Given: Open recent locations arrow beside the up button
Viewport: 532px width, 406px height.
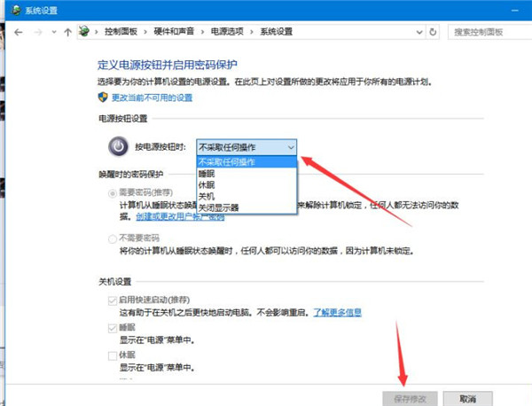Looking at the screenshot, I should [55, 32].
